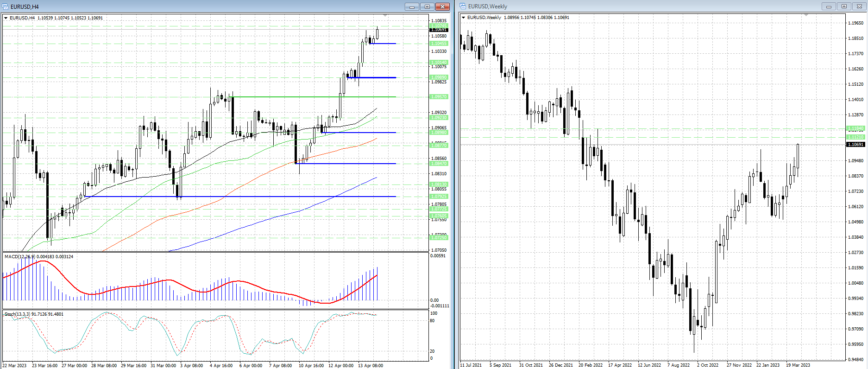The width and height of the screenshot is (868, 369).
Task: Click the 10 Apr 16:00 label on time axis
Action: coord(311,366)
